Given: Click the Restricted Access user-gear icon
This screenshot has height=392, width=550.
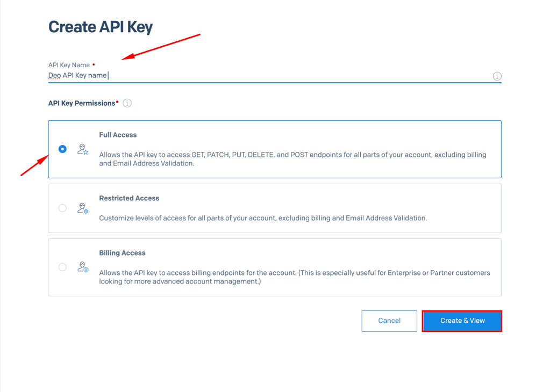Looking at the screenshot, I should click(83, 208).
